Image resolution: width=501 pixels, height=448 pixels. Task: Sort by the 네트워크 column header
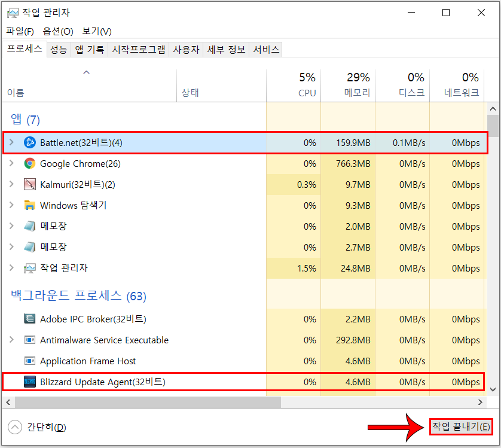[x=457, y=86]
